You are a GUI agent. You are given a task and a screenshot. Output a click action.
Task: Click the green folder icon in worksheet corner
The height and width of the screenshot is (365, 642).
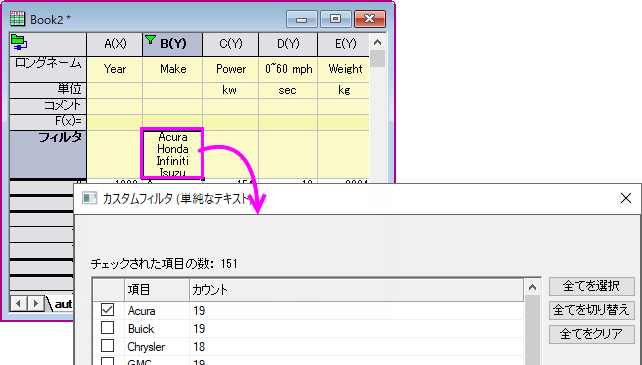[x=19, y=43]
